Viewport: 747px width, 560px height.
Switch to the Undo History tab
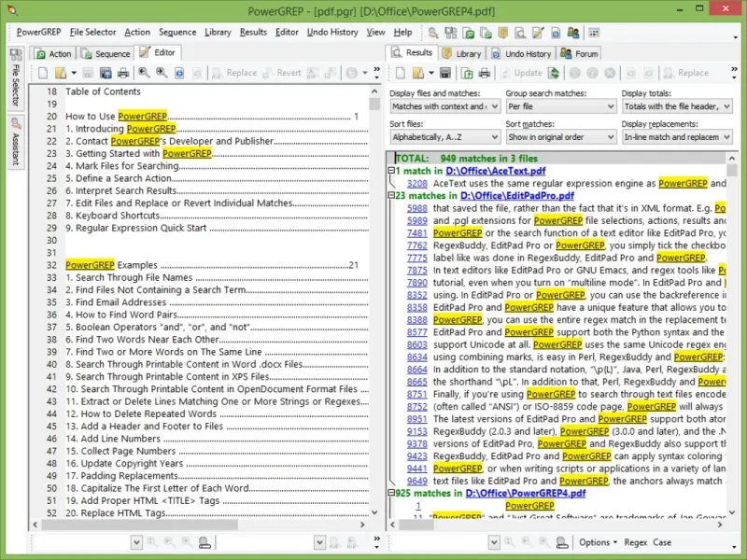tap(521, 53)
